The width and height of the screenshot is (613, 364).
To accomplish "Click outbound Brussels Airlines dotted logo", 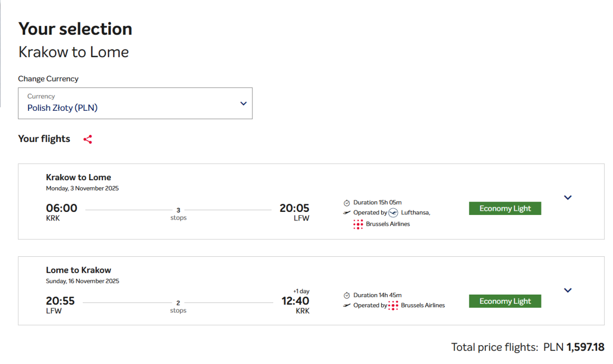I will (x=358, y=224).
